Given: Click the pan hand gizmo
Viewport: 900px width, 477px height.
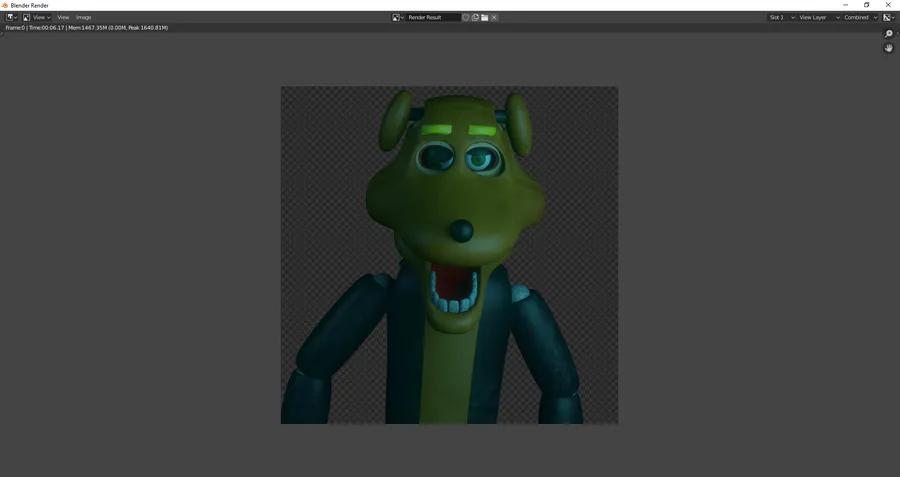Looking at the screenshot, I should click(x=889, y=48).
